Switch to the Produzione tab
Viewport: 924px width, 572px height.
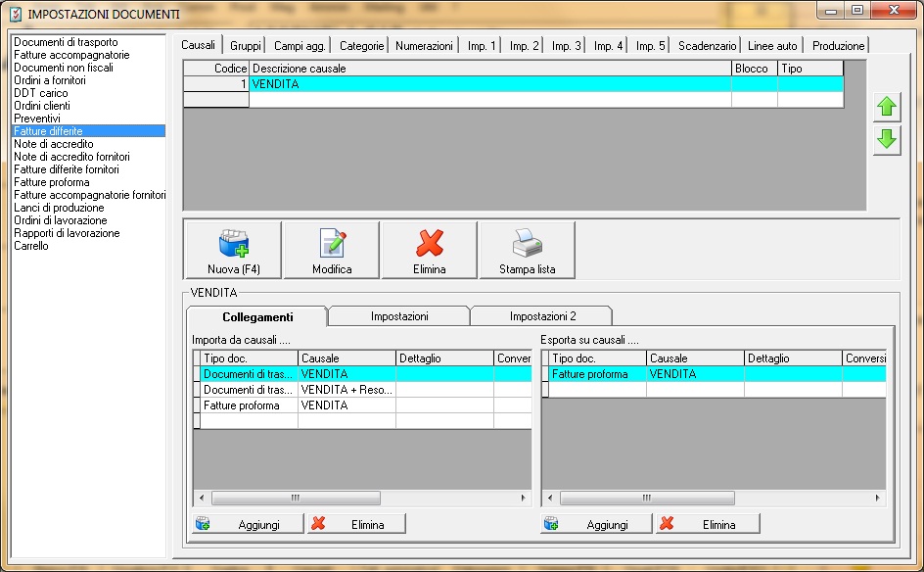point(838,45)
